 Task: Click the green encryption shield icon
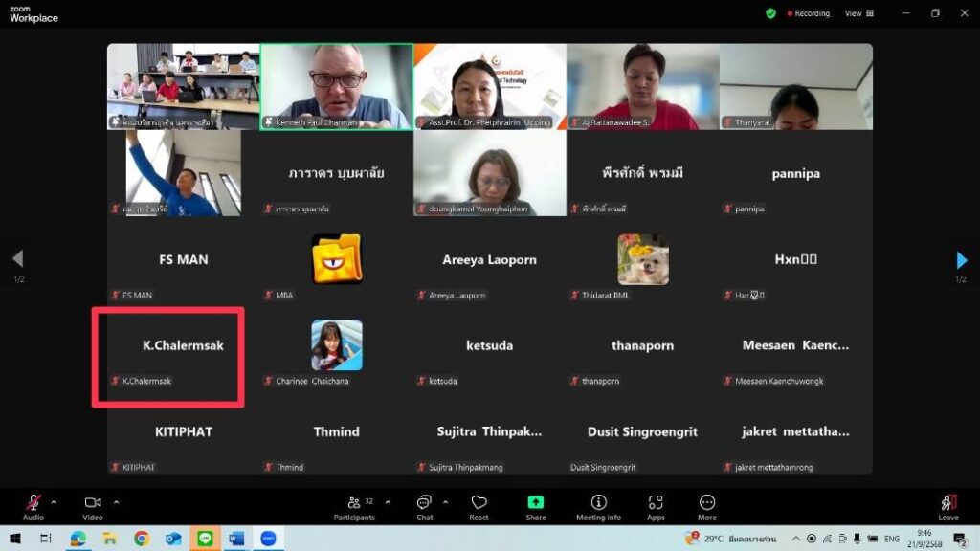pos(770,13)
